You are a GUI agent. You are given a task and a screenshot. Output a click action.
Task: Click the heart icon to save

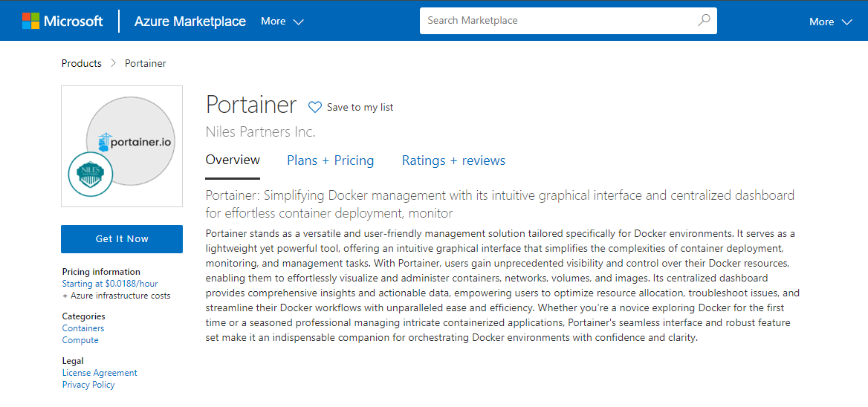(x=314, y=107)
